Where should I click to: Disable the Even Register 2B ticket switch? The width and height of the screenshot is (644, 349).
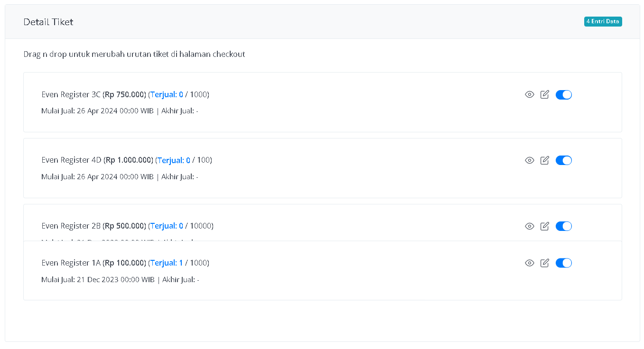[564, 226]
